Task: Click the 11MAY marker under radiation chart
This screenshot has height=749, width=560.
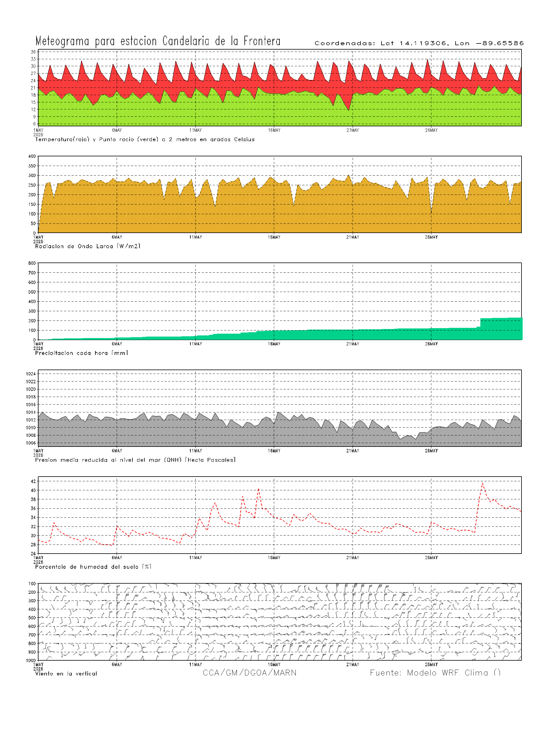Action: [195, 237]
